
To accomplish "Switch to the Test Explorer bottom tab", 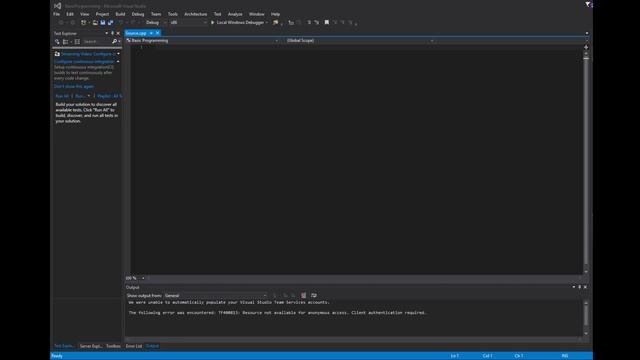I will [x=64, y=346].
